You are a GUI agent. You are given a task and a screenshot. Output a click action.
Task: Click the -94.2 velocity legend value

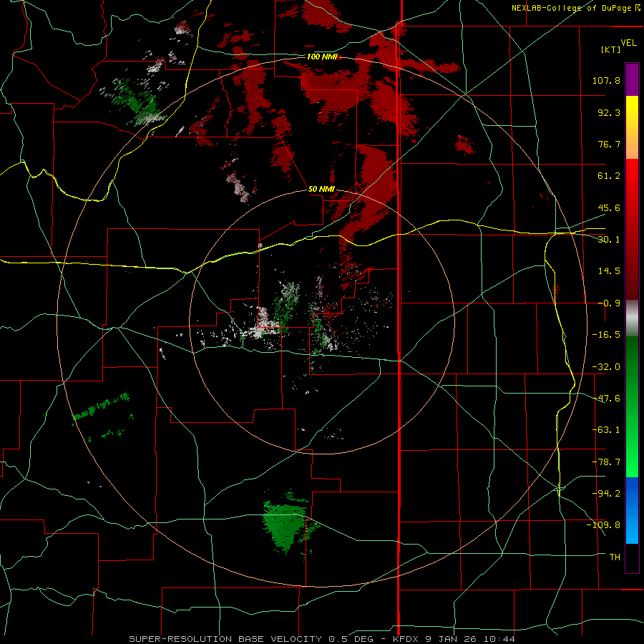pos(606,493)
